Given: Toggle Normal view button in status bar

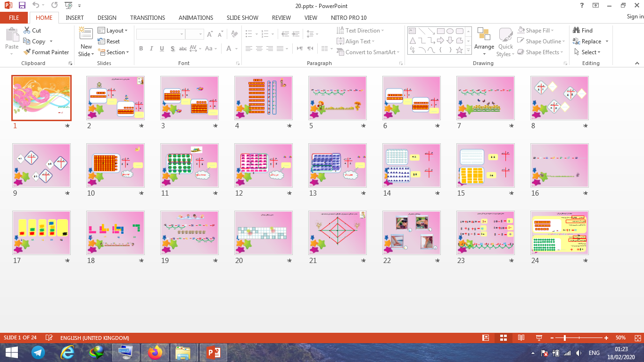Looking at the screenshot, I should click(x=486, y=338).
